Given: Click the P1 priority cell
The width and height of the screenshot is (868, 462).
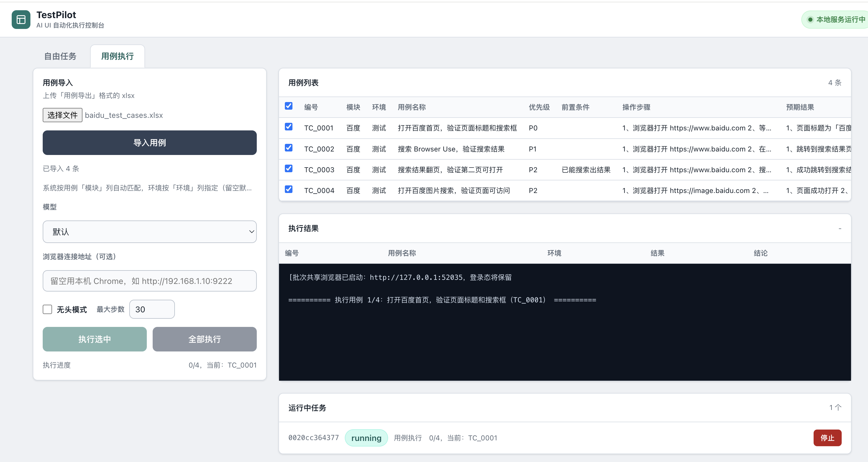Looking at the screenshot, I should point(533,149).
